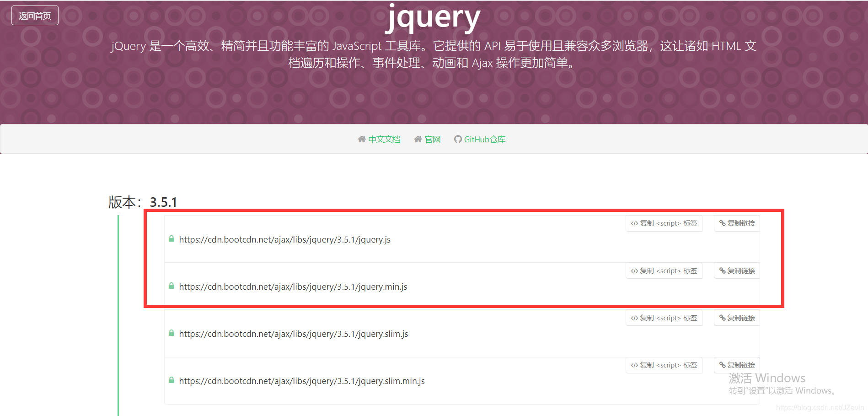
Task: Click the lock icon next to jquery.min.js URL
Action: click(171, 286)
